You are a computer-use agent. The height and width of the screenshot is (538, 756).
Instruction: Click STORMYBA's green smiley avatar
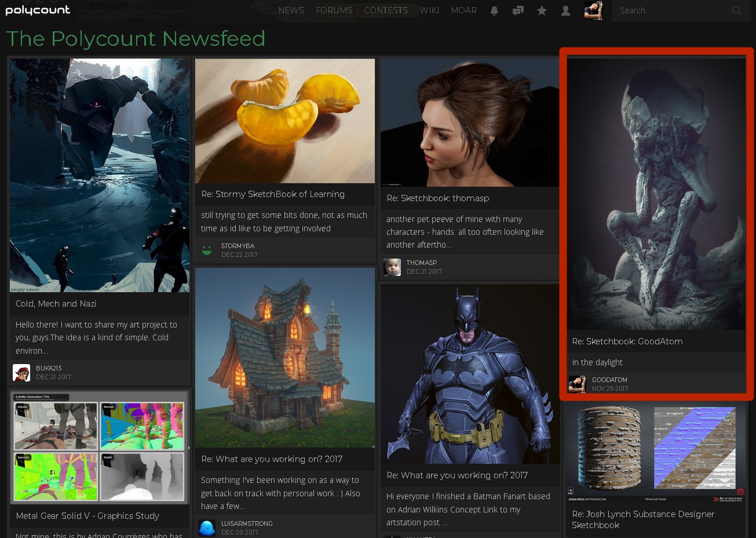[207, 250]
